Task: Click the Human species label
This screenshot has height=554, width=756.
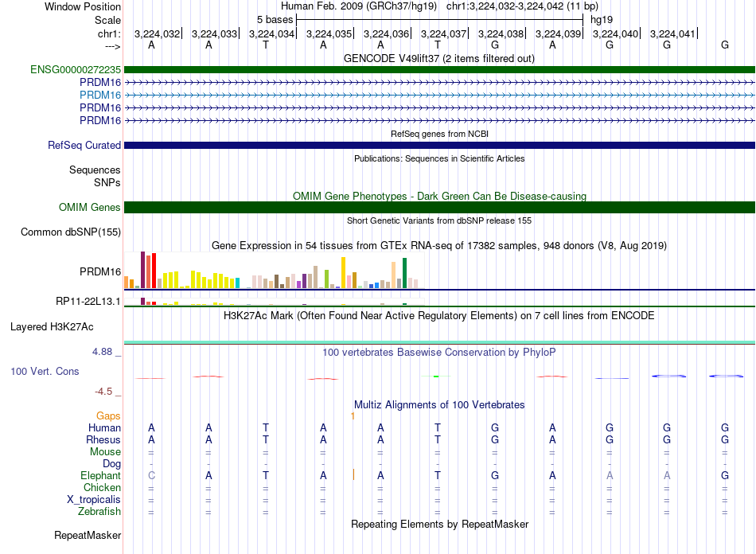Action: pyautogui.click(x=104, y=427)
